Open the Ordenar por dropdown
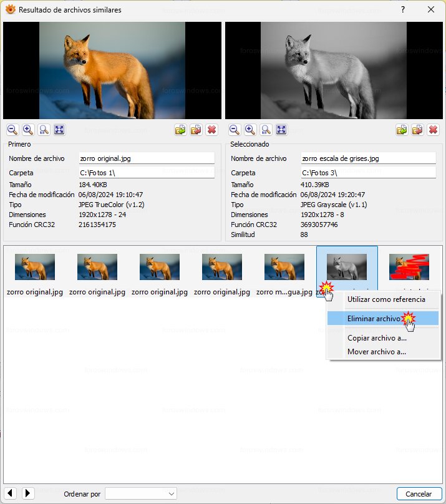This screenshot has width=446, height=504. coord(141,493)
